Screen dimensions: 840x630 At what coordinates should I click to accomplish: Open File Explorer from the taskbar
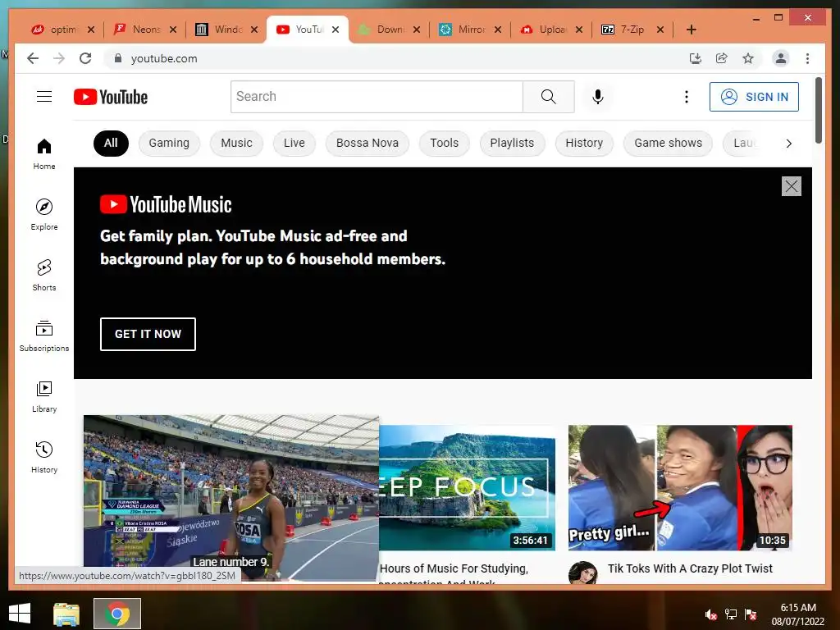point(66,614)
